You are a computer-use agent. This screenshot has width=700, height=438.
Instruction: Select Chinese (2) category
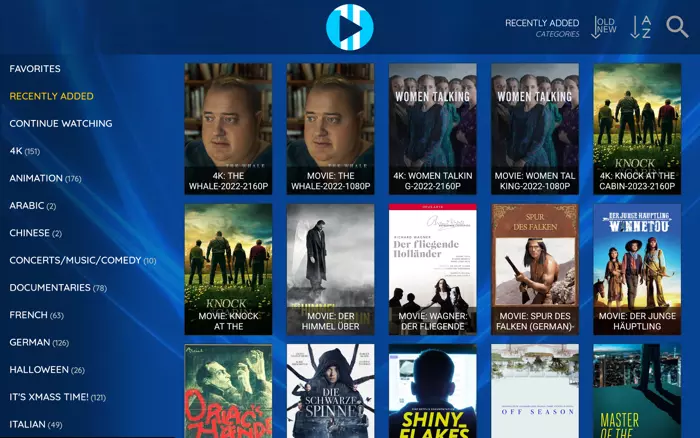pos(35,233)
